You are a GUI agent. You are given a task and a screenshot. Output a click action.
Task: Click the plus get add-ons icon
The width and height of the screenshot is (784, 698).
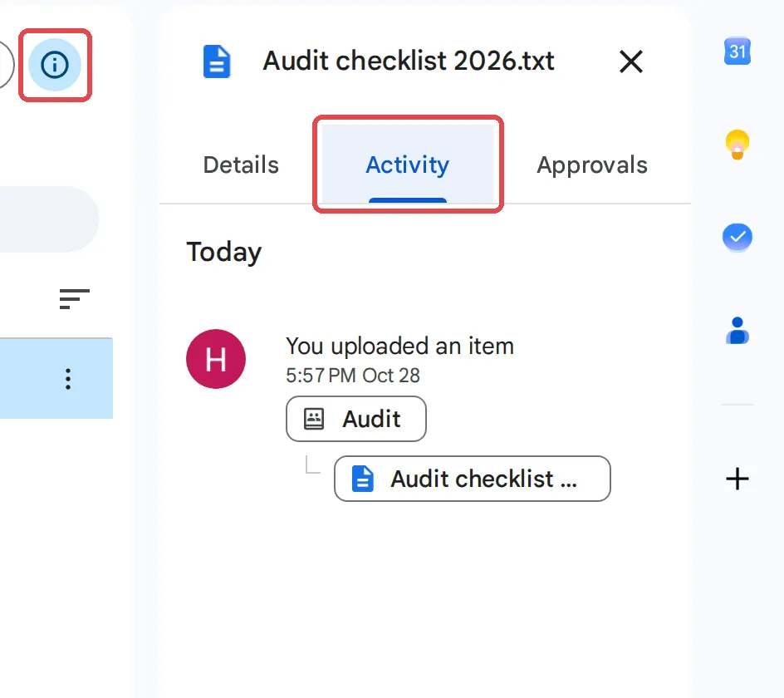coord(737,479)
